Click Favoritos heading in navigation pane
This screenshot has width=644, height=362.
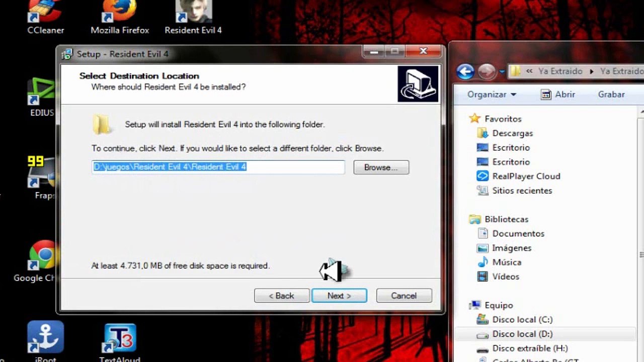tap(503, 119)
